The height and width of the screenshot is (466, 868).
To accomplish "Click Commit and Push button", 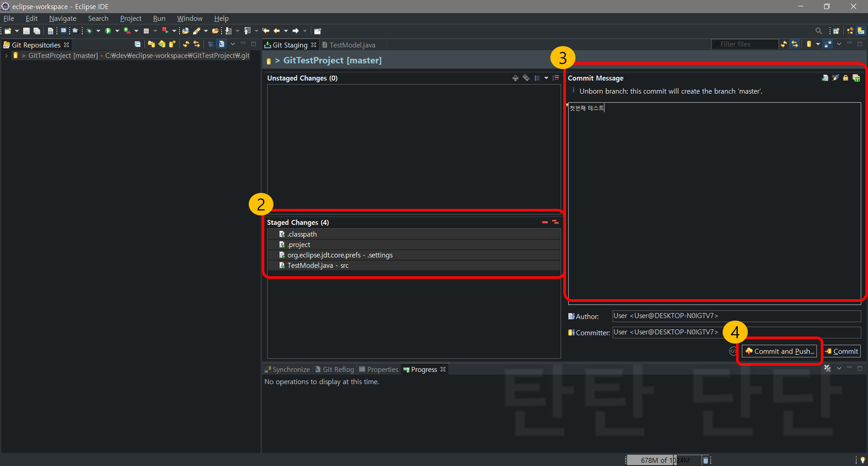I will tap(779, 351).
